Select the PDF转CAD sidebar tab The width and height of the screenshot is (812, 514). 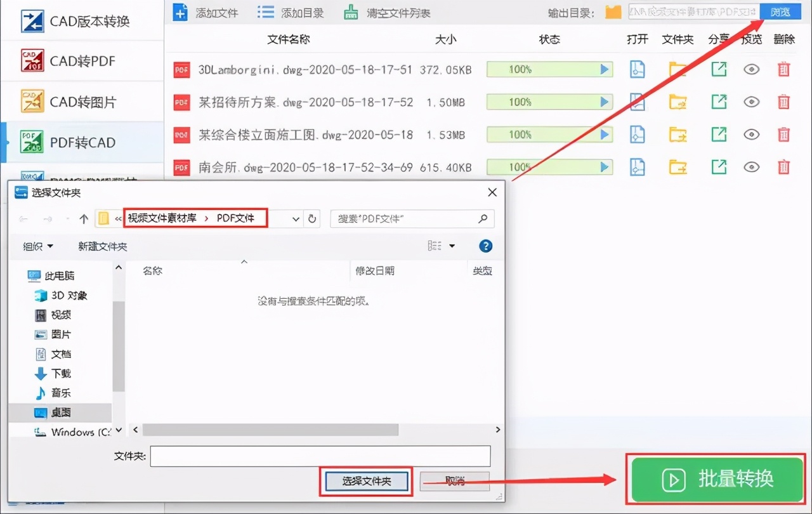(82, 142)
